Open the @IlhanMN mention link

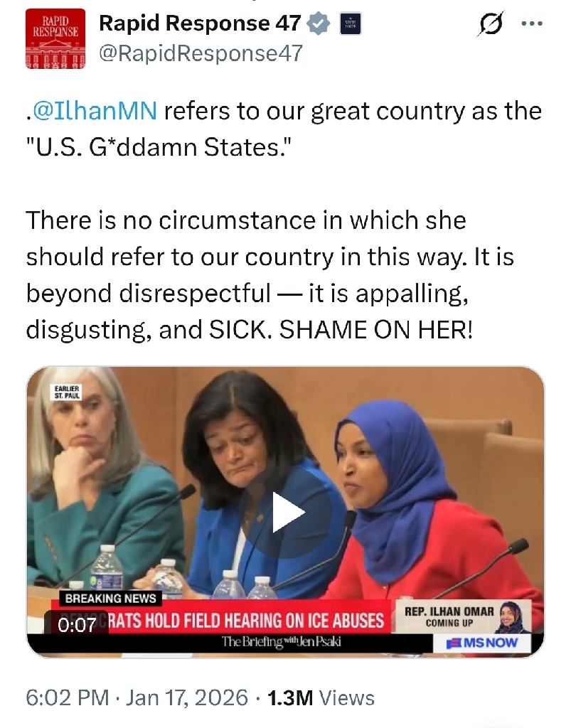click(x=95, y=112)
